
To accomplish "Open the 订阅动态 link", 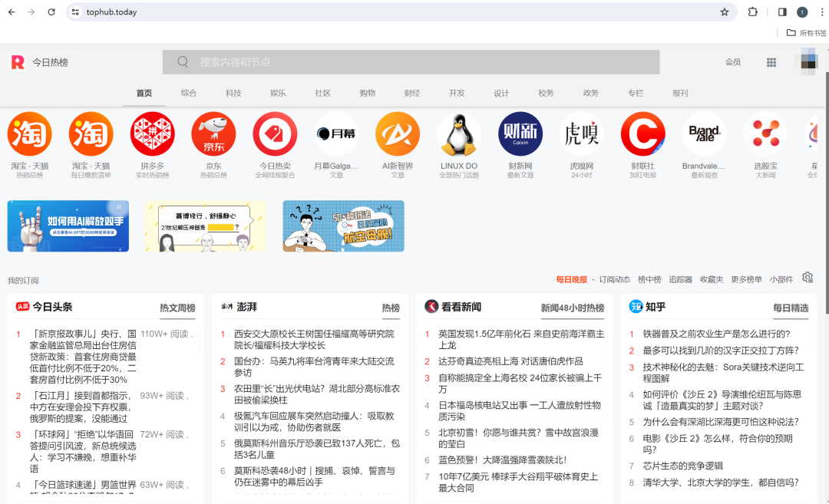I will (x=614, y=279).
